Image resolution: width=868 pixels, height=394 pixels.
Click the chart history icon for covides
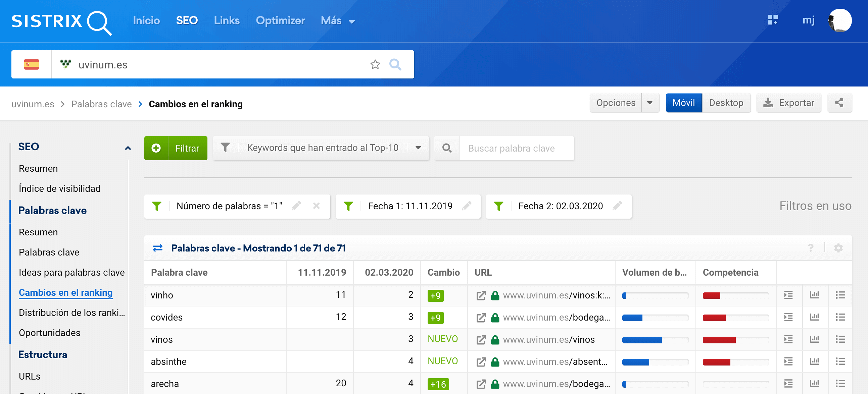pos(814,317)
